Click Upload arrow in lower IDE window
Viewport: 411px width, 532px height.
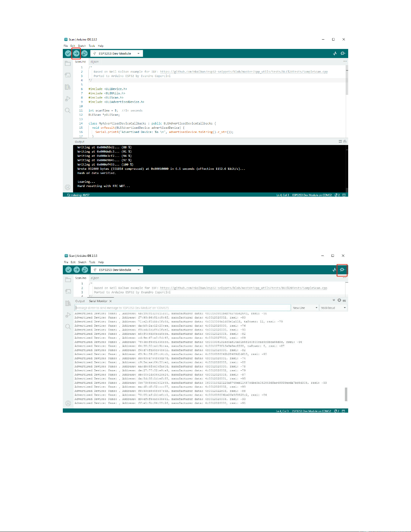point(77,270)
